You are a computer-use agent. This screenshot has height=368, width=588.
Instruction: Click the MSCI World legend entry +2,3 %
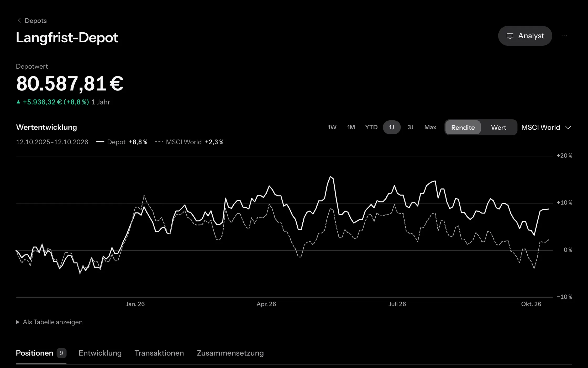[189, 142]
